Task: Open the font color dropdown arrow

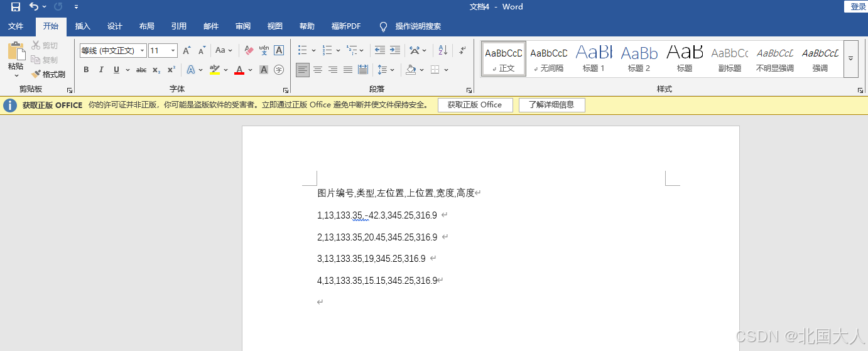Action: pos(250,70)
